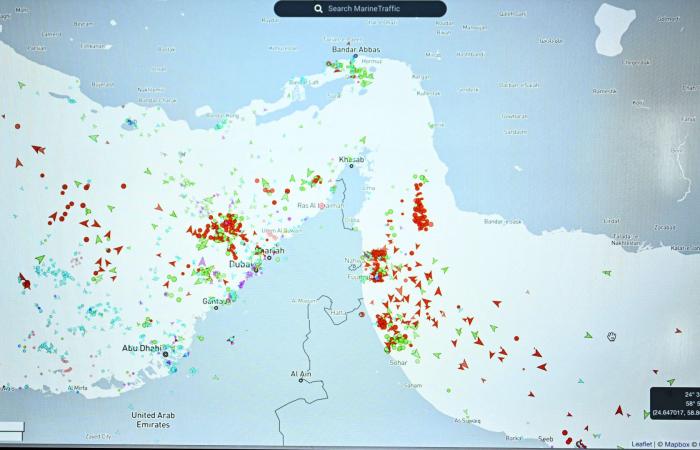Select large red vessel arrow beside the coordinates box
Image resolution: width=700 pixels, height=450 pixels.
[x=619, y=410]
